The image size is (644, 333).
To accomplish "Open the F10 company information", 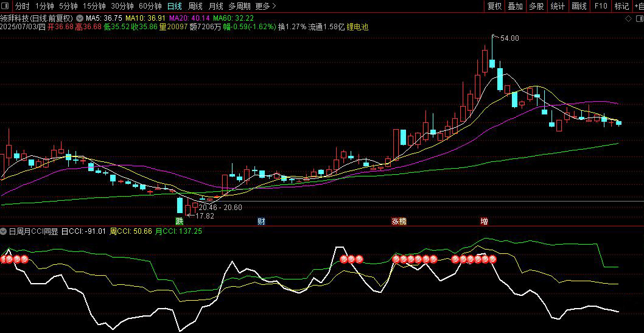I will (600, 6).
